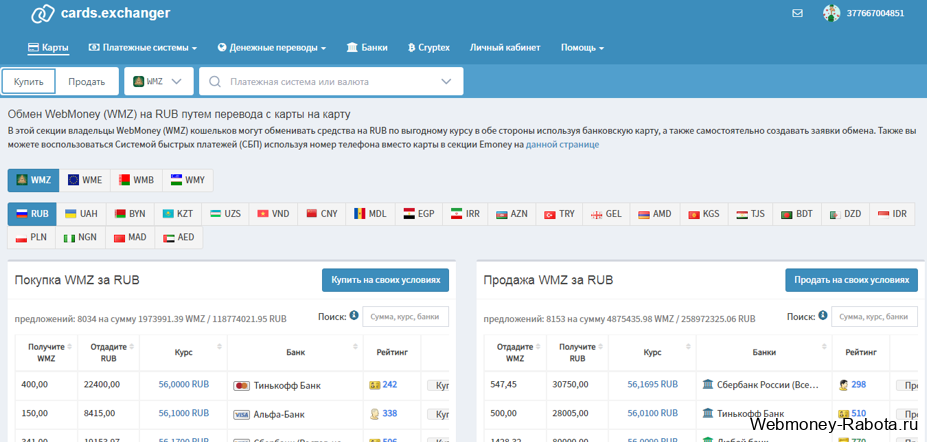Switch to the WME tab
Viewport: 927px width, 442px height.
coord(85,180)
